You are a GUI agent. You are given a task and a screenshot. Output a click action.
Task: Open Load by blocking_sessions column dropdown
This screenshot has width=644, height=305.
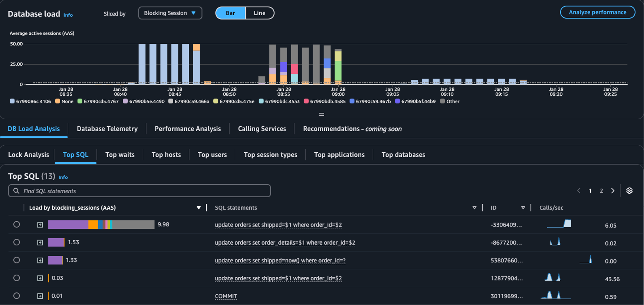(199, 208)
